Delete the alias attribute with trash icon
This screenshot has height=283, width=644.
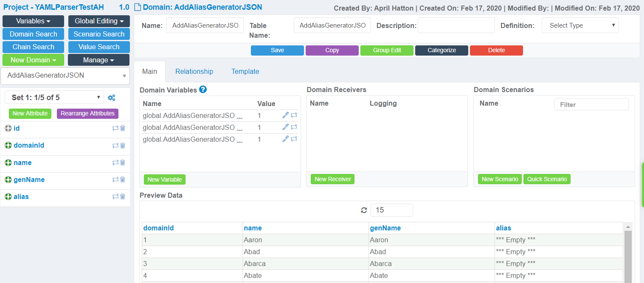tap(123, 196)
